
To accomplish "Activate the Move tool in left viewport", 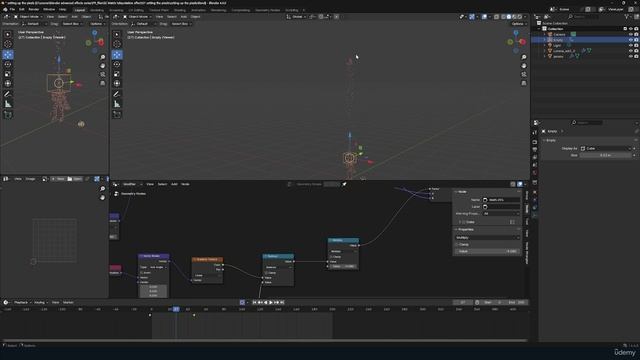I will click(x=8, y=54).
